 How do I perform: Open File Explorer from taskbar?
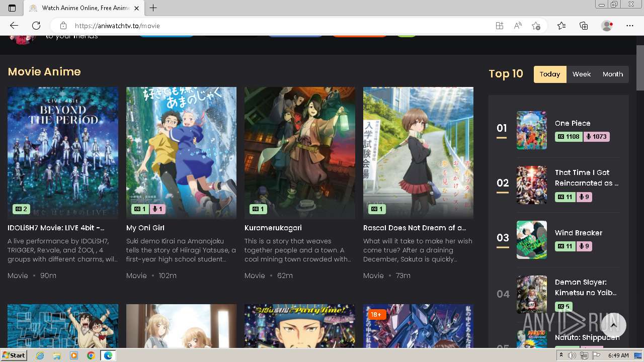coord(57,355)
